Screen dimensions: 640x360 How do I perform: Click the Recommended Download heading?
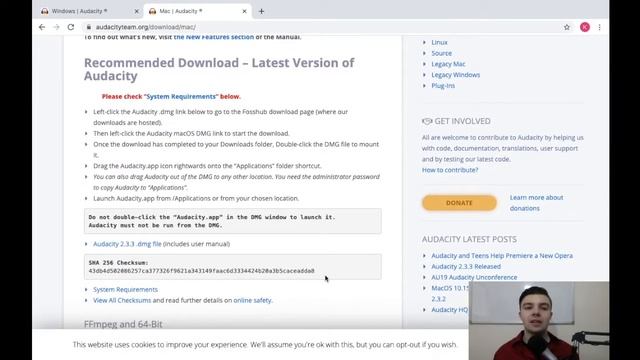coord(219,69)
